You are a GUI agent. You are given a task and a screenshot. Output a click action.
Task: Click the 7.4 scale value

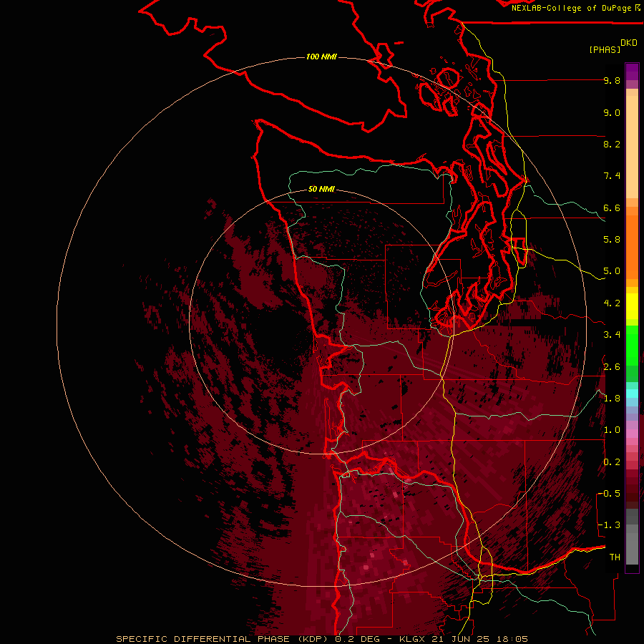(x=612, y=176)
